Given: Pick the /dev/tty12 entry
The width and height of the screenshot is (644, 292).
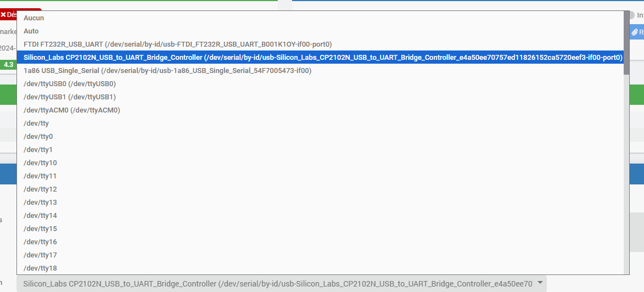Looking at the screenshot, I should click(x=320, y=189).
